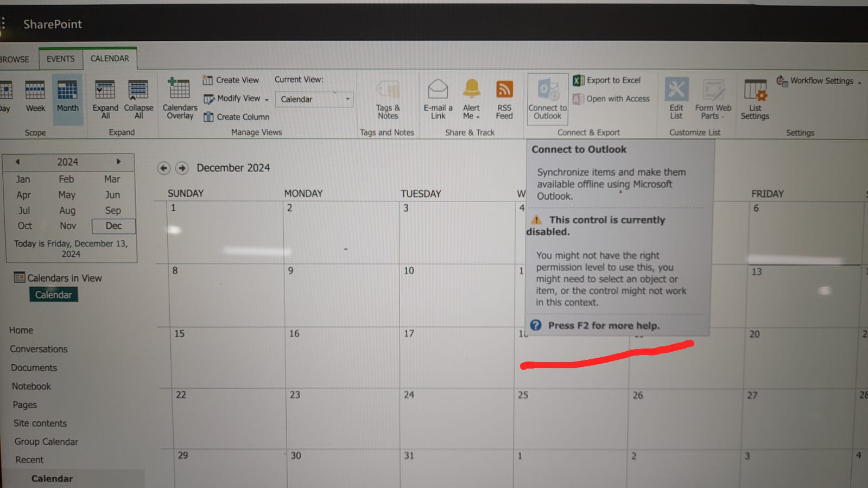
Task: Open Tags & Notes
Action: [x=388, y=99]
